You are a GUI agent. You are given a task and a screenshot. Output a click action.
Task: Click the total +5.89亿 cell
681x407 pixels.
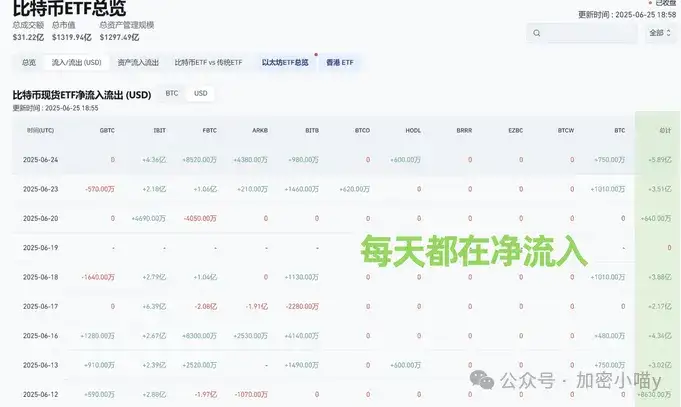[659, 160]
